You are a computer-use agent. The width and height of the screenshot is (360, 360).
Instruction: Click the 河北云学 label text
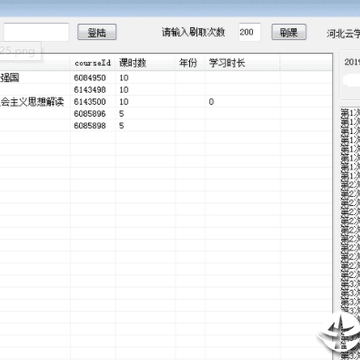click(x=343, y=34)
